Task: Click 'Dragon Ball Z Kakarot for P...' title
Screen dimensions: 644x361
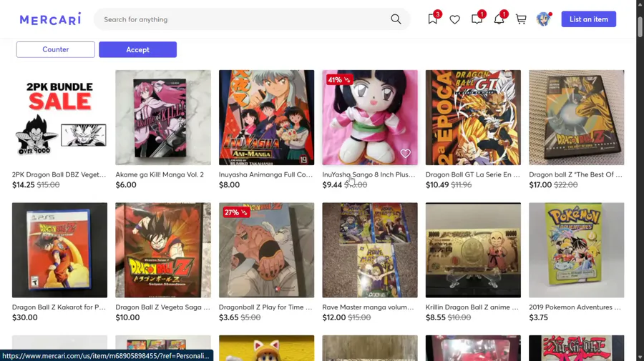Action: (x=59, y=307)
